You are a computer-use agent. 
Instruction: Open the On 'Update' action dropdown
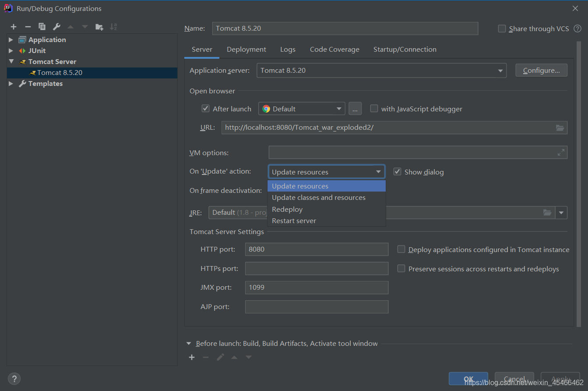click(x=327, y=172)
